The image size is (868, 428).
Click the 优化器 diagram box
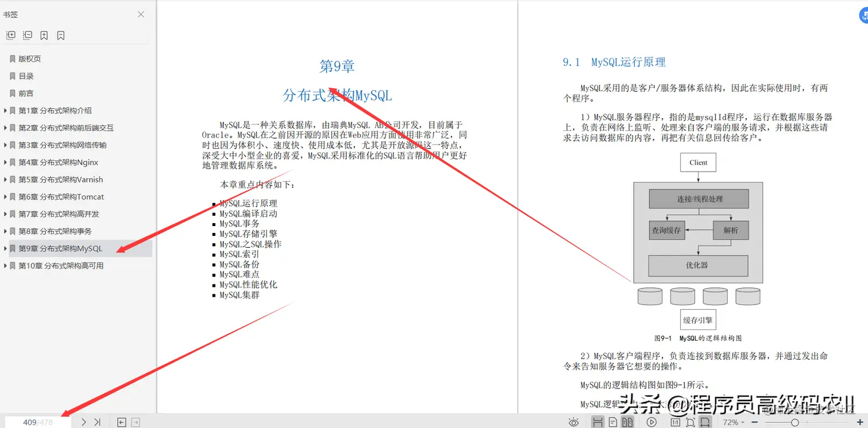[698, 266]
